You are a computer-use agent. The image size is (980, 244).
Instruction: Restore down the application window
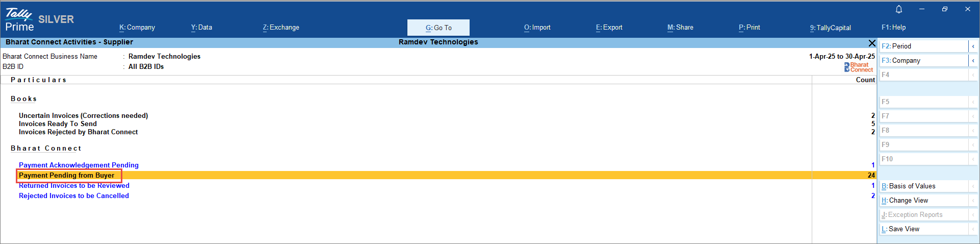click(x=945, y=9)
